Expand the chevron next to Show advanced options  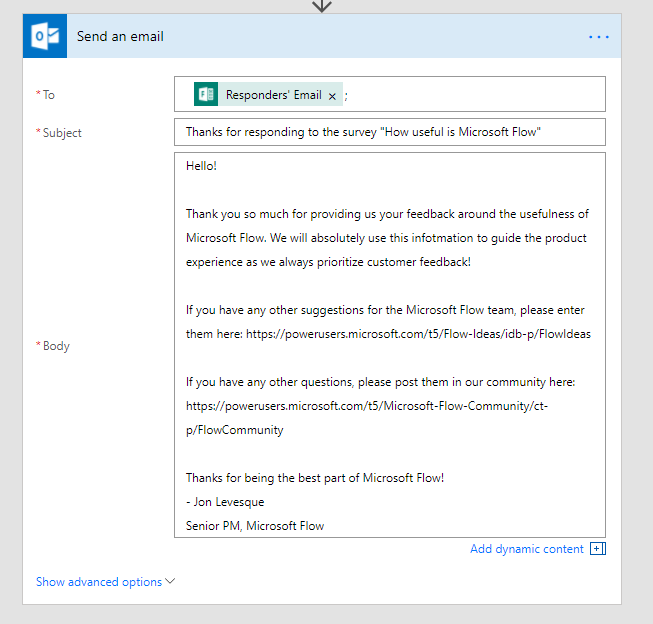pyautogui.click(x=170, y=581)
